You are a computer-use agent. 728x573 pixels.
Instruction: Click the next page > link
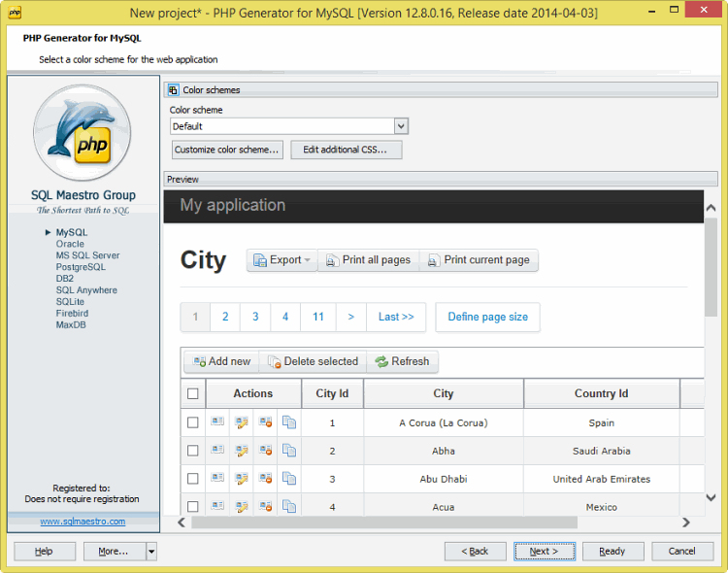[x=351, y=317]
